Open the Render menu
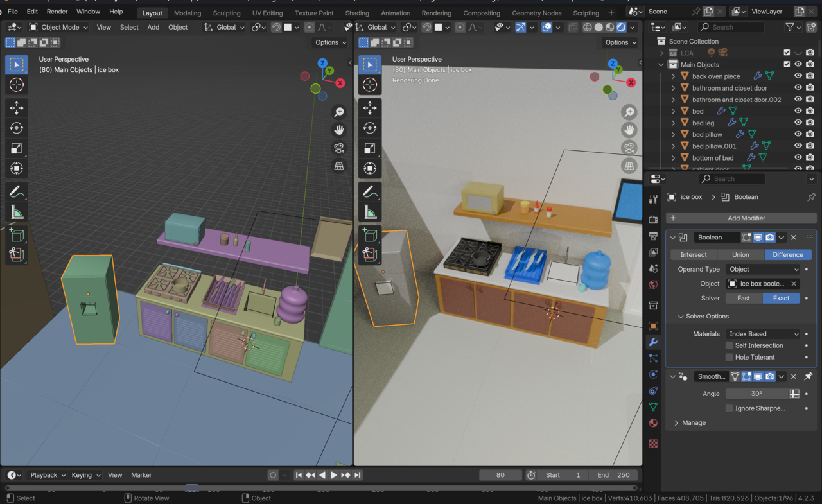 57,12
